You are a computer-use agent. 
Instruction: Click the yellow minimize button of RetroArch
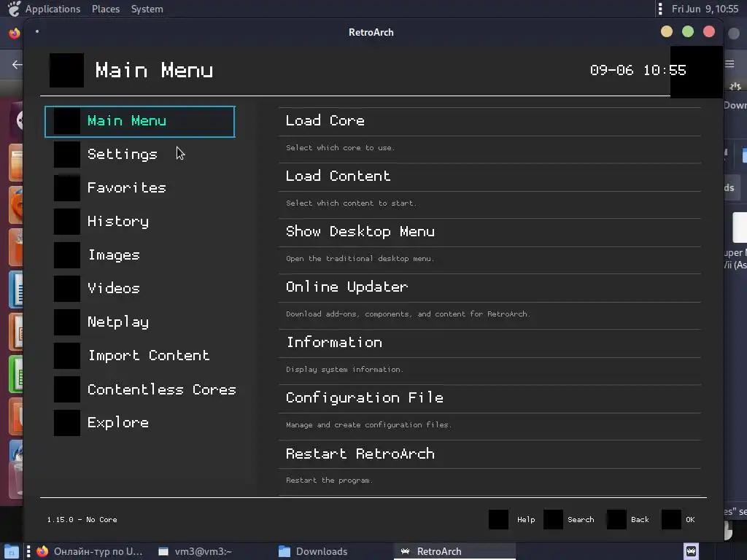[667, 32]
